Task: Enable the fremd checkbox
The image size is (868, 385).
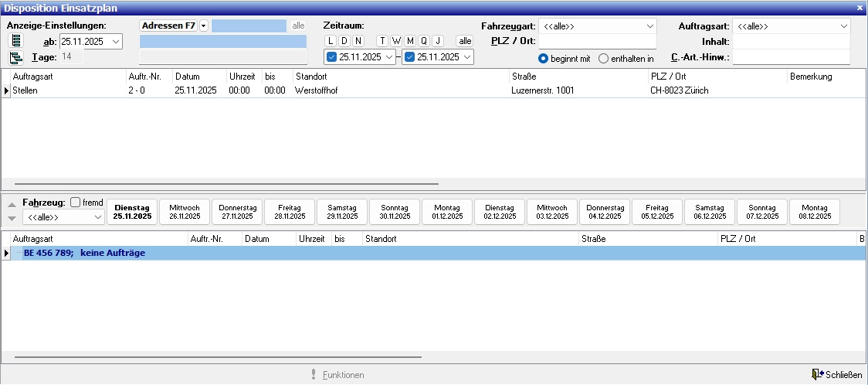Action: coord(76,203)
